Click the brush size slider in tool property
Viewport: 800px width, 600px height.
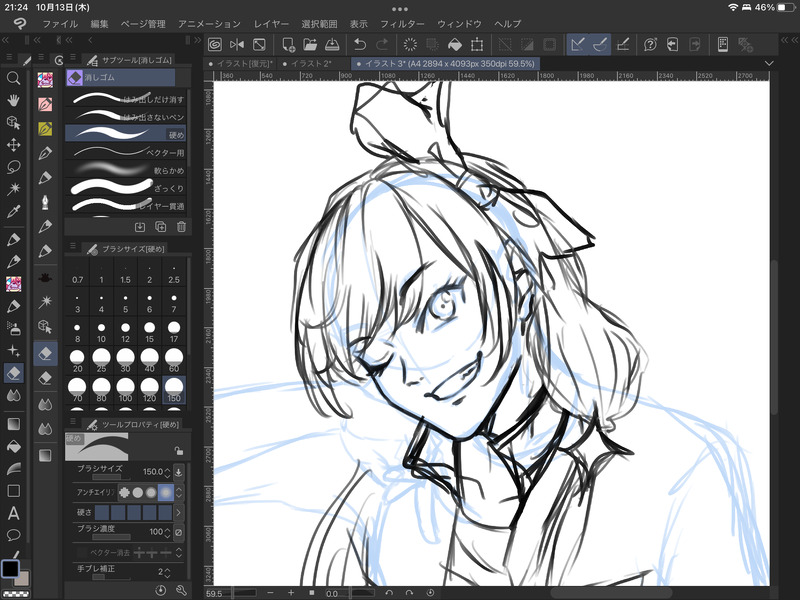(111, 478)
